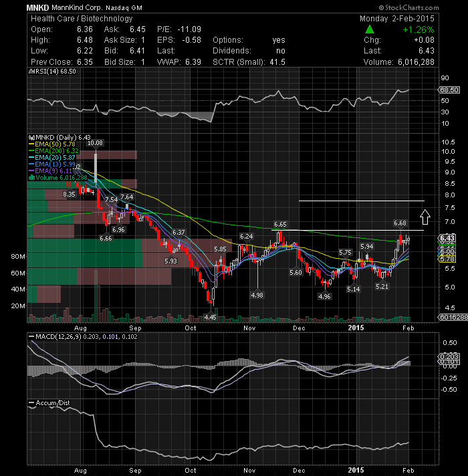This screenshot has width=468, height=476.
Task: Select the 4.96 December low label
Action: (324, 296)
